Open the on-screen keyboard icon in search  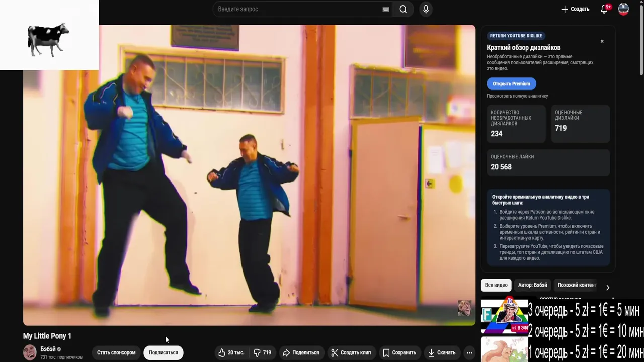tap(386, 9)
